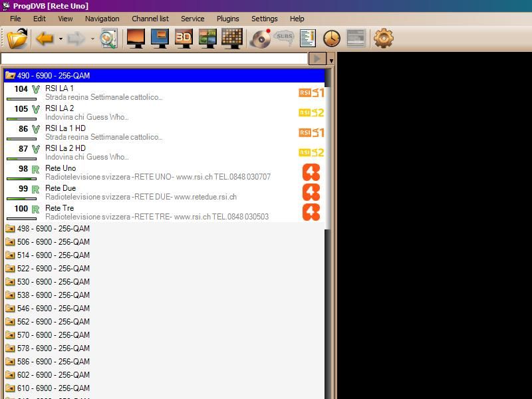Expand the 498 - 6900 - 256-QAM folder
Screen dimensions: 532x399
coord(10,229)
